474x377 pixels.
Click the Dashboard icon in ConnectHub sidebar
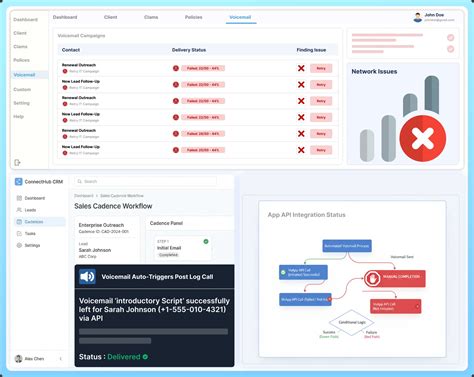(x=19, y=198)
